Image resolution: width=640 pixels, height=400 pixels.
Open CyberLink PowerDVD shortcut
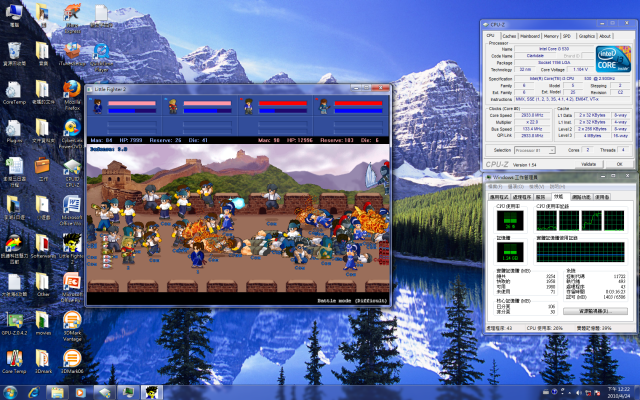coord(72,133)
